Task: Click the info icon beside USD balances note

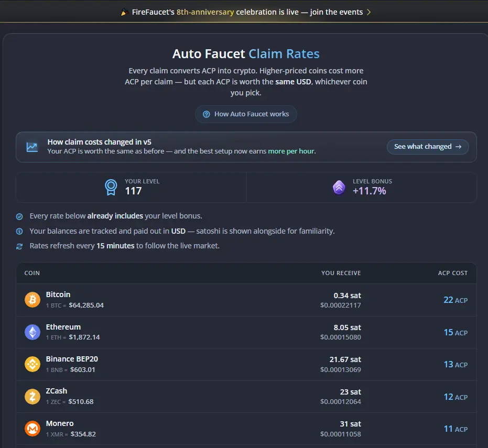Action: (19, 231)
